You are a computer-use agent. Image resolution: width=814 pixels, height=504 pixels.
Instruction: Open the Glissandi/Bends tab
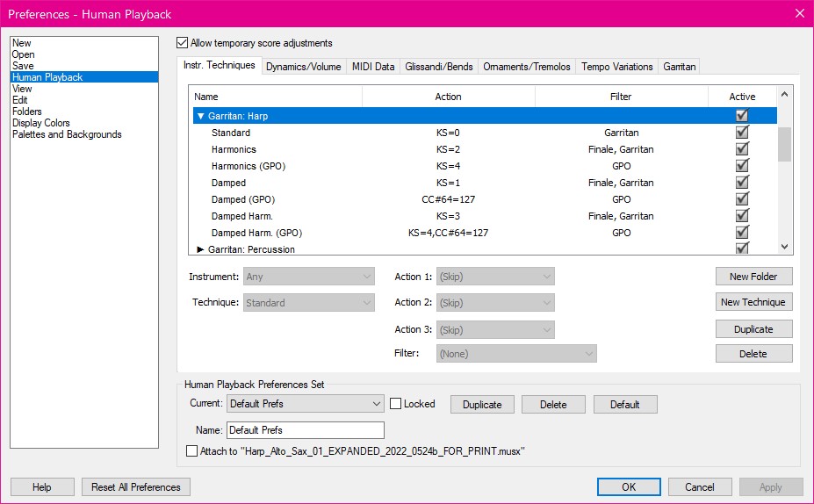[x=438, y=67]
